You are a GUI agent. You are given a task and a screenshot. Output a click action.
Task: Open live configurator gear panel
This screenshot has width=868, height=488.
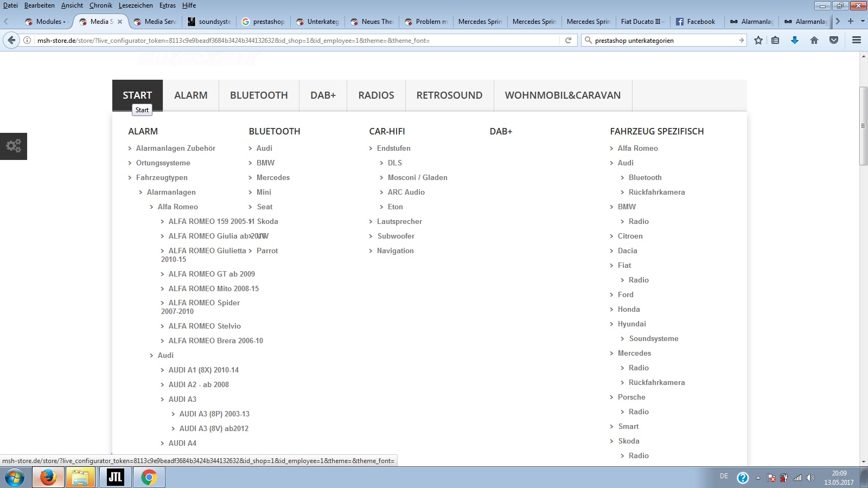[x=14, y=146]
